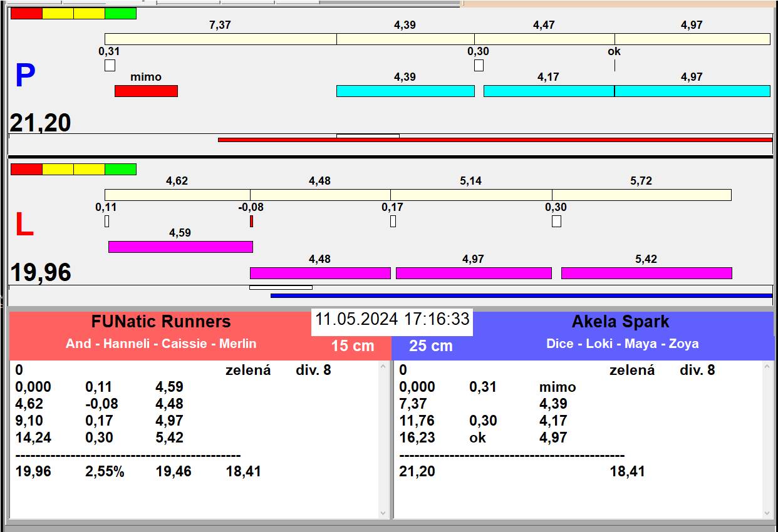Screen dimensions: 778x532
Task: Click the pass box under 0,30 in lane P
Action: coord(479,65)
